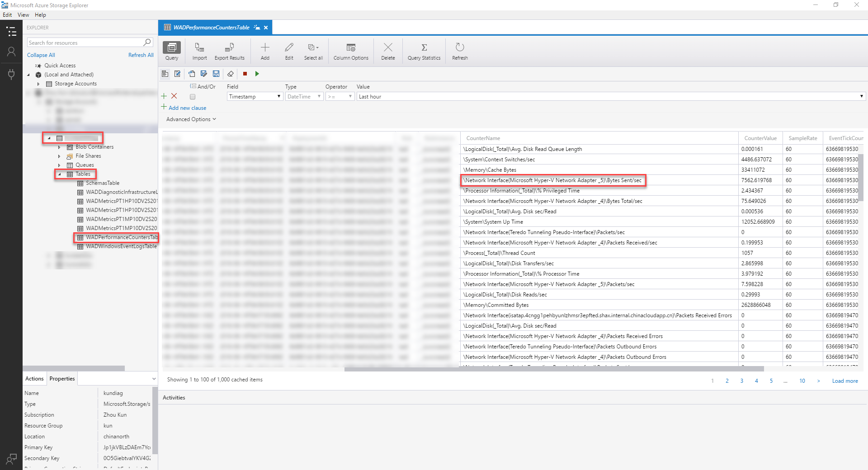
Task: Open the View menu
Action: click(x=23, y=15)
